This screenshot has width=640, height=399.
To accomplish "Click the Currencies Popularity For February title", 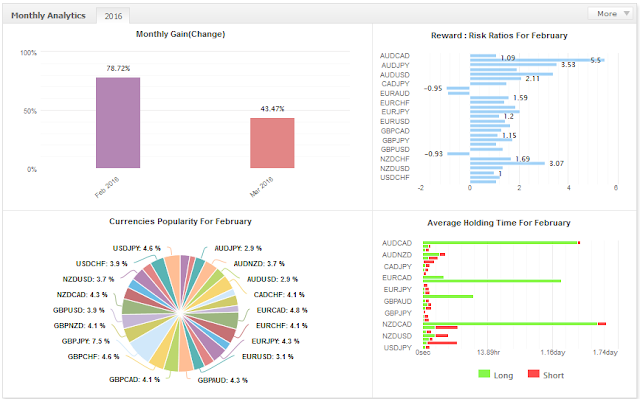I will coord(180,222).
